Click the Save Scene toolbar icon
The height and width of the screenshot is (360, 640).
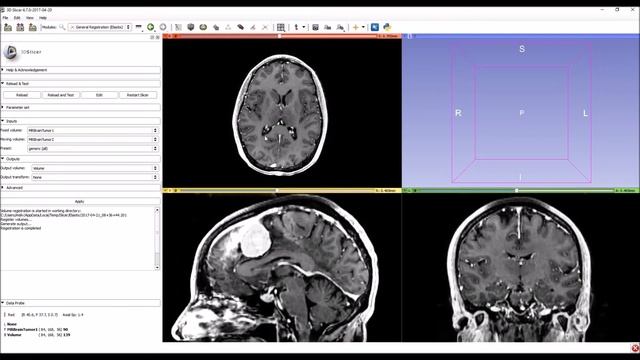(x=33, y=27)
